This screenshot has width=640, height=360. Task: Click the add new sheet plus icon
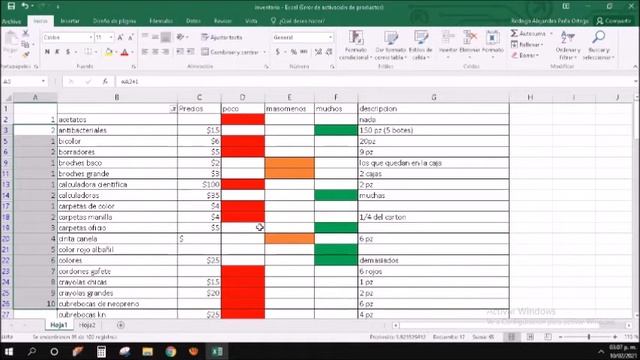(120, 325)
